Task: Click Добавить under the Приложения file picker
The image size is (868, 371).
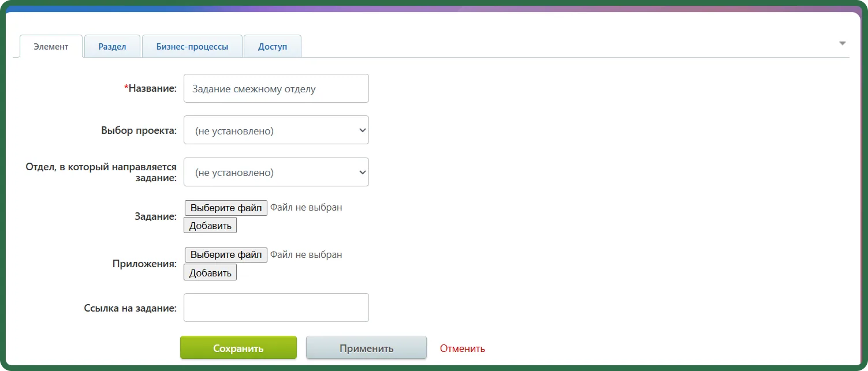Action: 210,273
